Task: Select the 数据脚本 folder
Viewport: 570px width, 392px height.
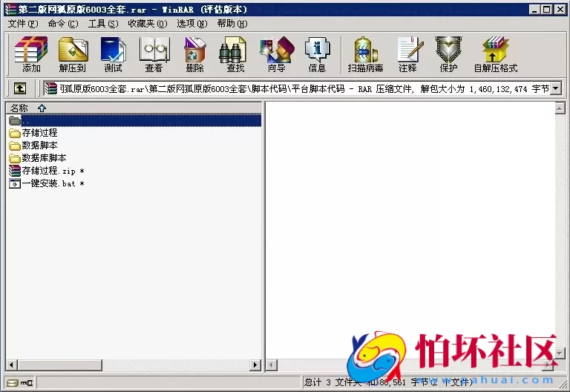Action: click(x=33, y=146)
